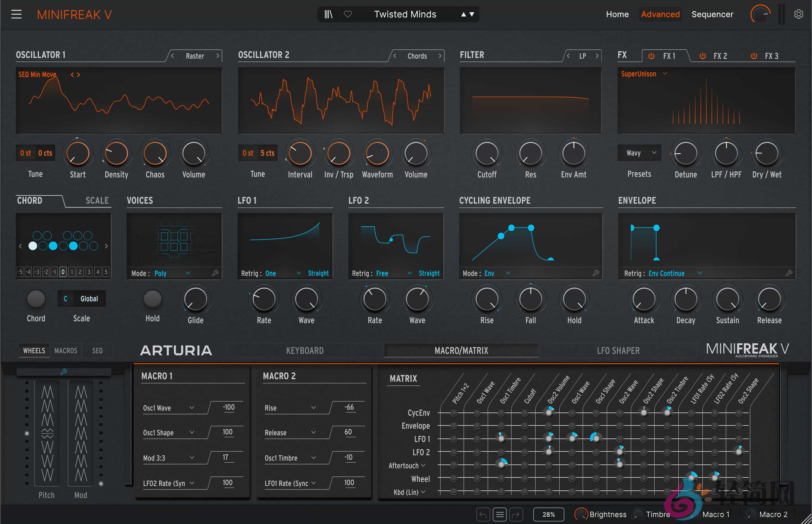
Task: Favorite the Twisted Minds preset with the heart
Action: (348, 14)
